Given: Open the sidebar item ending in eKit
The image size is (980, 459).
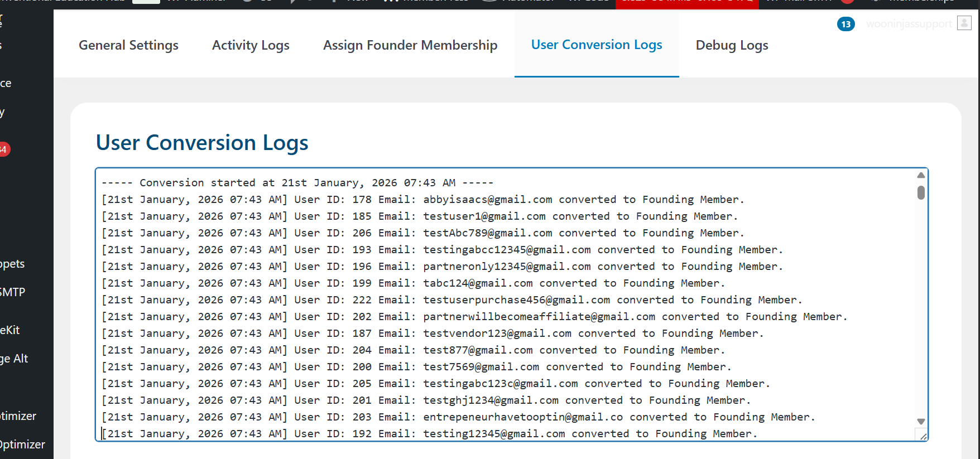Looking at the screenshot, I should (10, 330).
